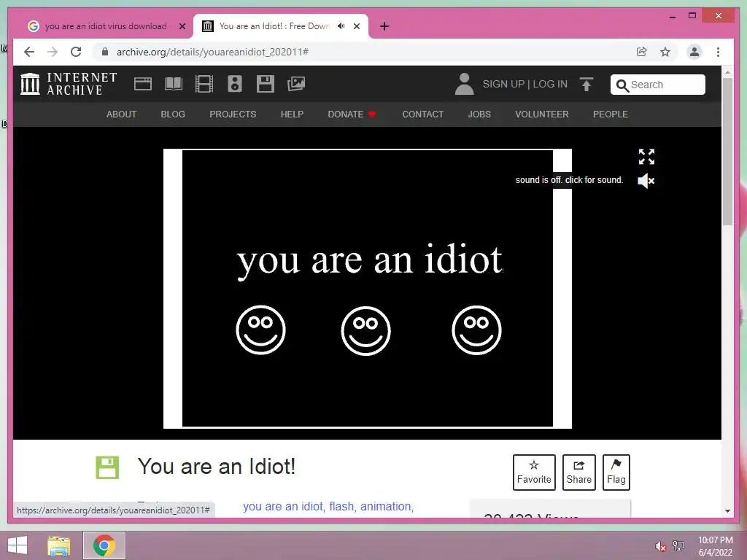Open the Video film-strip icon
The height and width of the screenshot is (560, 747).
click(204, 84)
